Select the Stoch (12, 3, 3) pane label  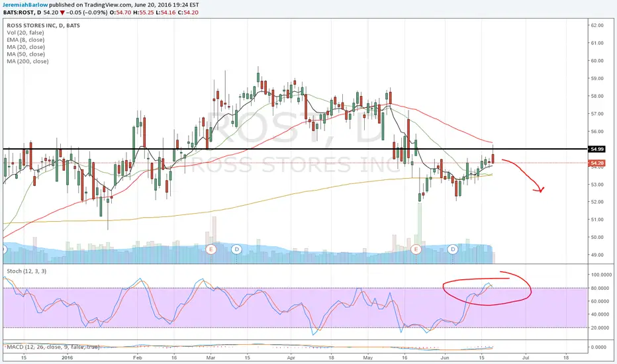(26, 271)
